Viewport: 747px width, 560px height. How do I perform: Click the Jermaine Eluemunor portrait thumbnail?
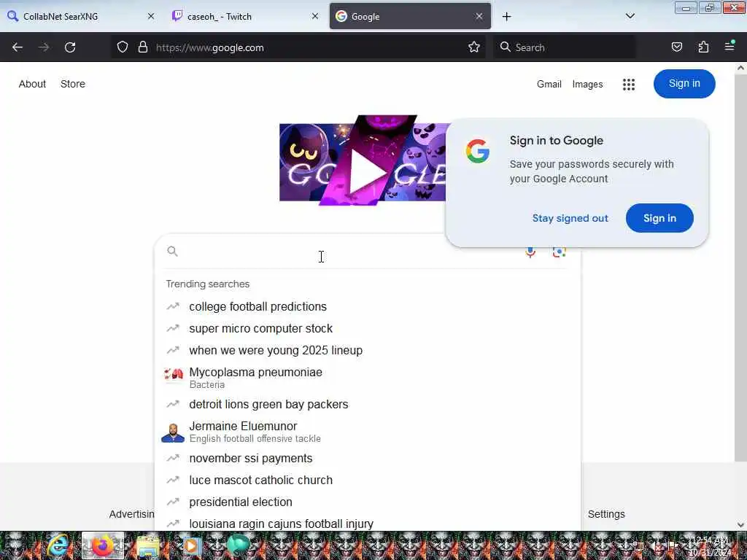[x=173, y=432]
